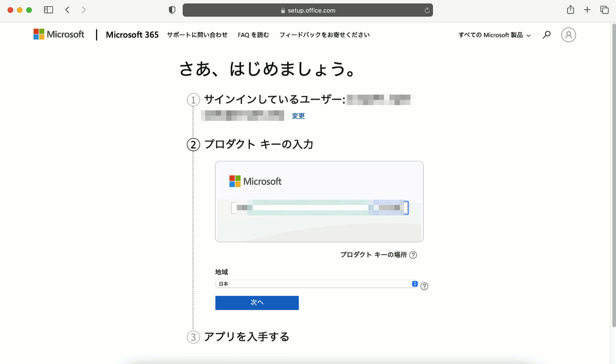
Task: Toggle the Safari sidebar icon
Action: (x=48, y=10)
